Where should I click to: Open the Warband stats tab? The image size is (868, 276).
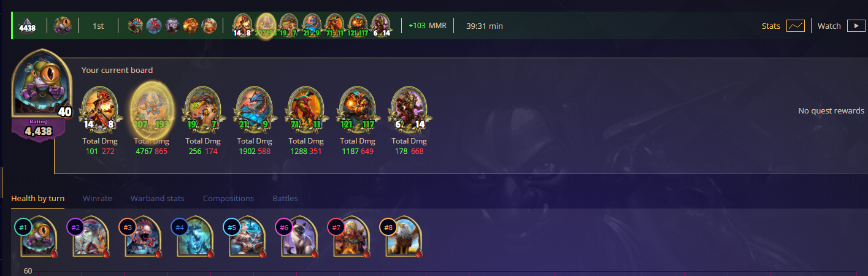(x=157, y=198)
